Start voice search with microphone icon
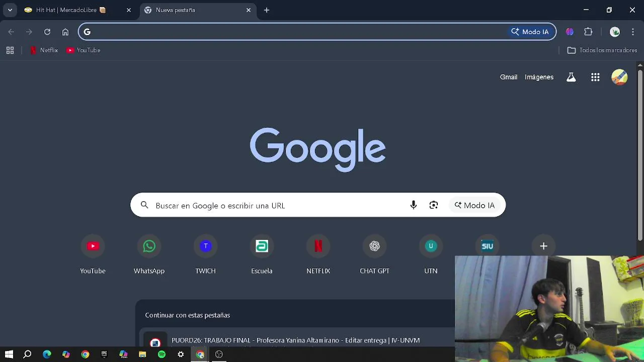This screenshot has height=362, width=644. pos(414,205)
